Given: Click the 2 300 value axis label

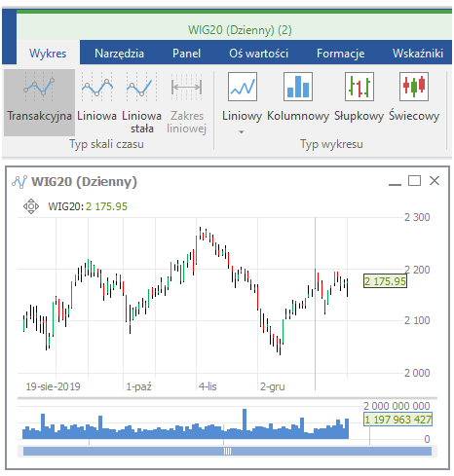Looking at the screenshot, I should [417, 217].
